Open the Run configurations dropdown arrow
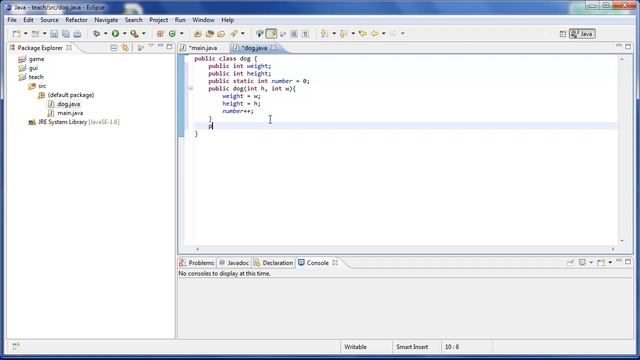 (x=124, y=34)
